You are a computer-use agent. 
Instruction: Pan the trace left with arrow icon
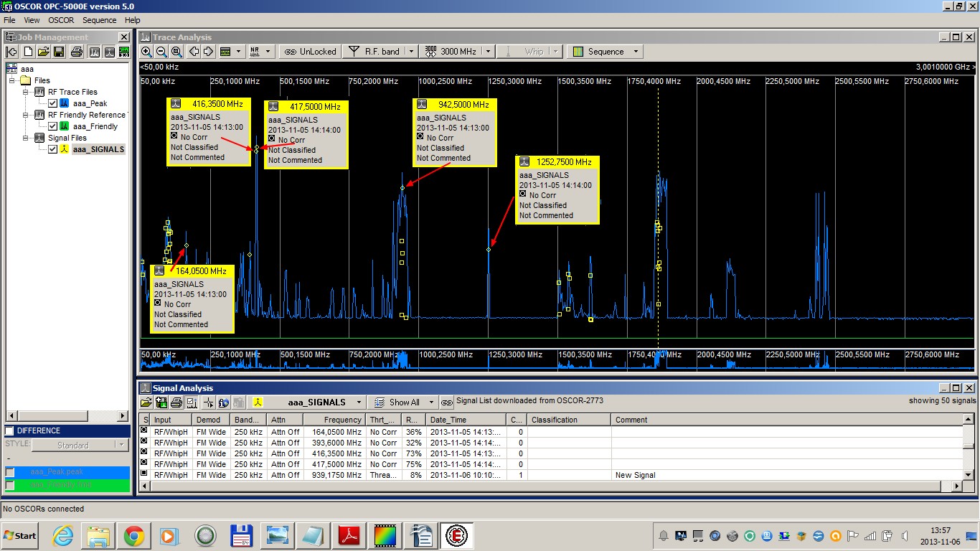[194, 52]
